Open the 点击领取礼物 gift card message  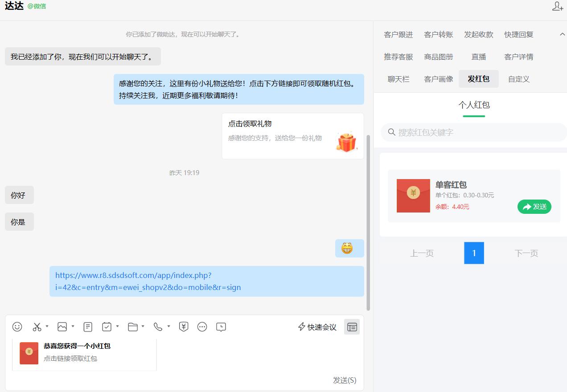(293, 136)
